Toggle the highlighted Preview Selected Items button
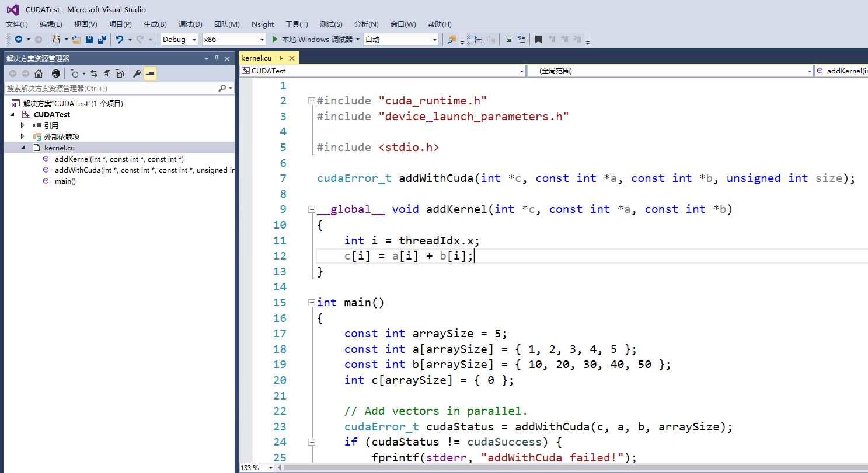Screen dimensions: 868x473 (x=150, y=73)
